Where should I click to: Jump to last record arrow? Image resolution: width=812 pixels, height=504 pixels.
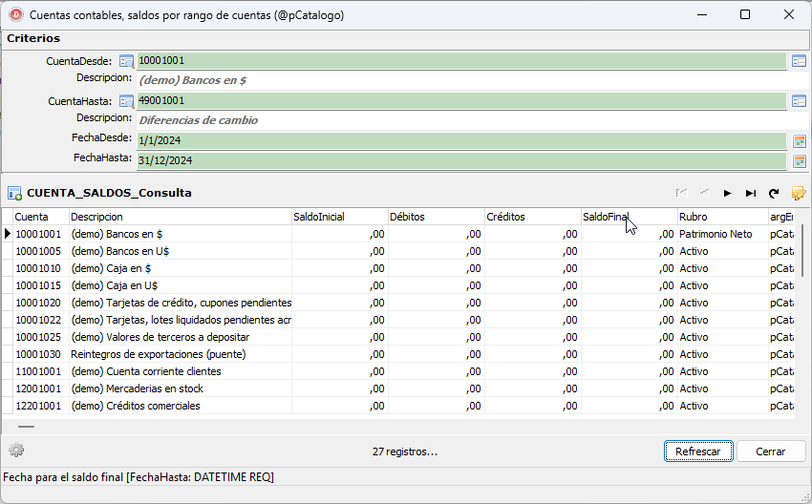(750, 193)
